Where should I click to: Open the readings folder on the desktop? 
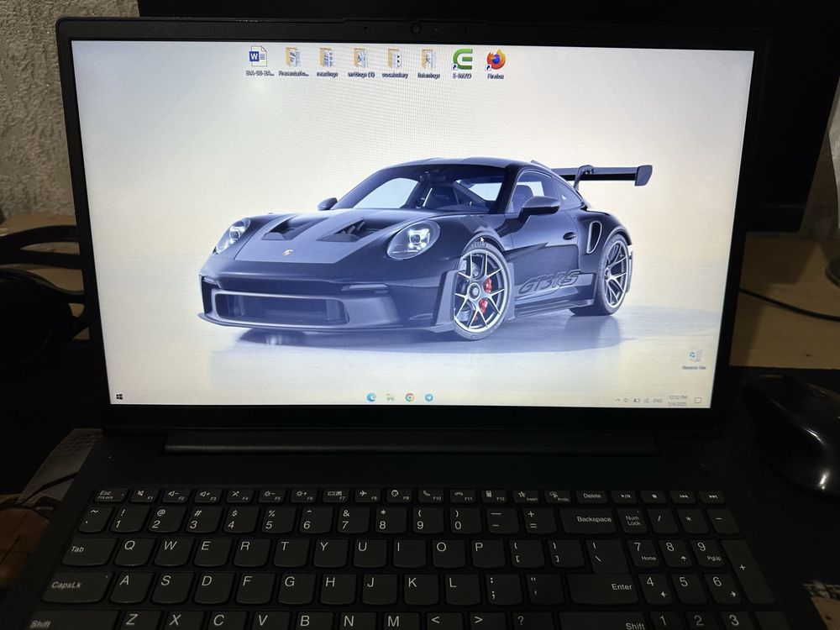click(x=327, y=62)
